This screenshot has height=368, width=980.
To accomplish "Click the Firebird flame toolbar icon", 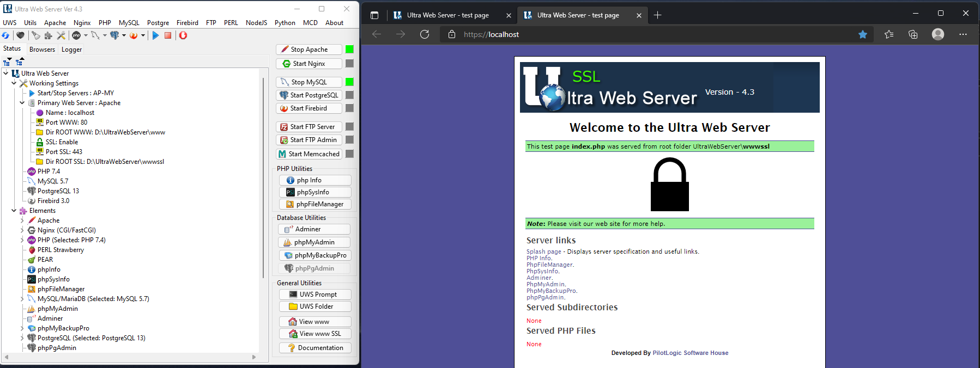I will pos(134,35).
